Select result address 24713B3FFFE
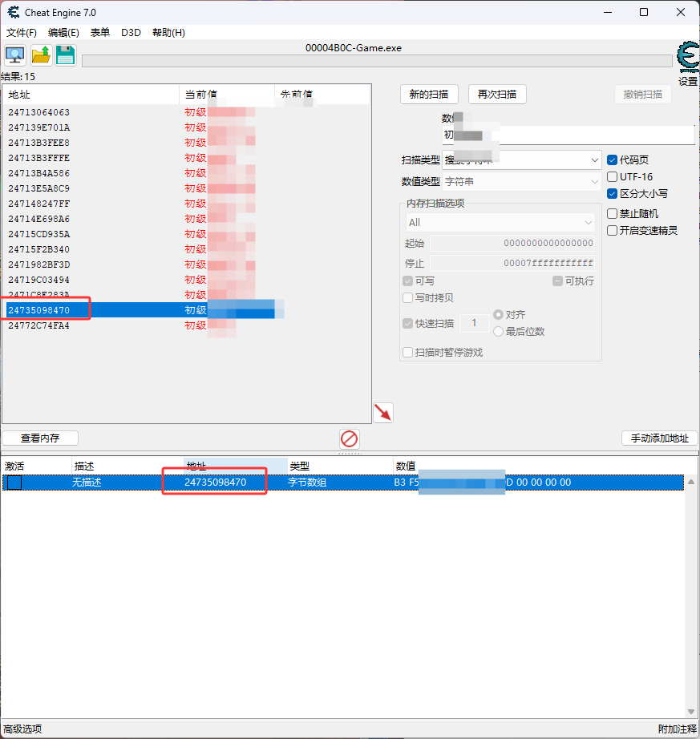This screenshot has height=739, width=700. [x=38, y=158]
